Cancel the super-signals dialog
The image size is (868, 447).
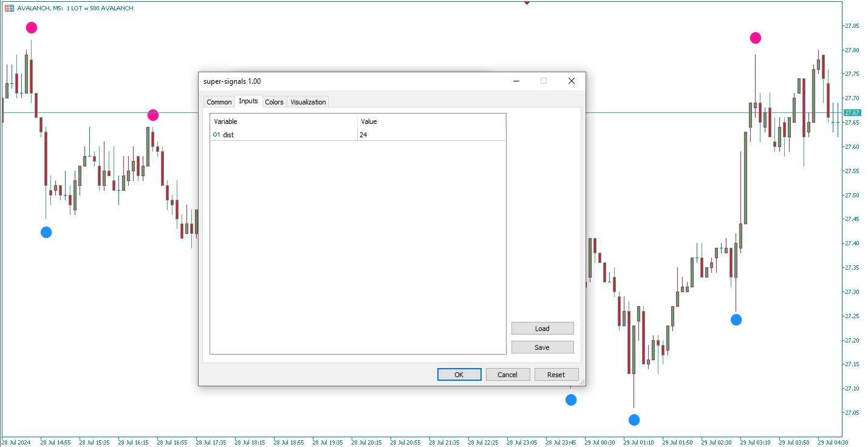click(x=508, y=375)
